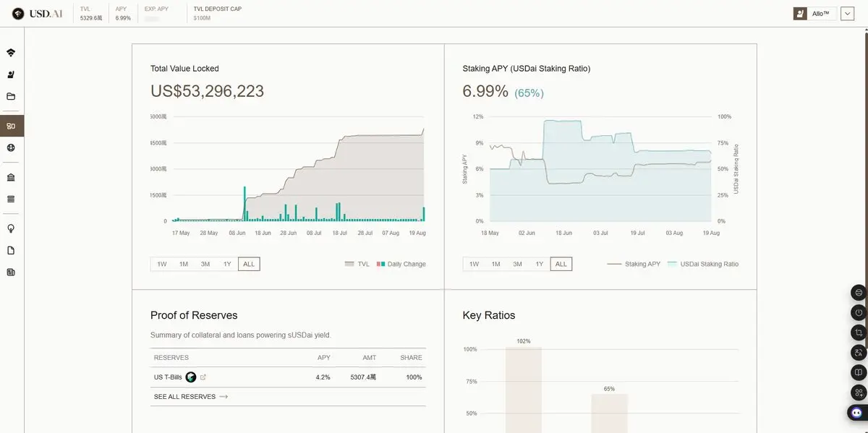This screenshot has width=868, height=433.
Task: Click the 'TVL DEPOSIT CAP' header stat
Action: [217, 9]
